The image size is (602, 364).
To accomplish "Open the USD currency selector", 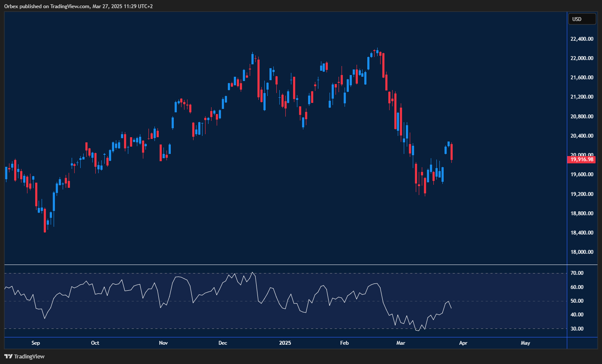I will pyautogui.click(x=582, y=19).
